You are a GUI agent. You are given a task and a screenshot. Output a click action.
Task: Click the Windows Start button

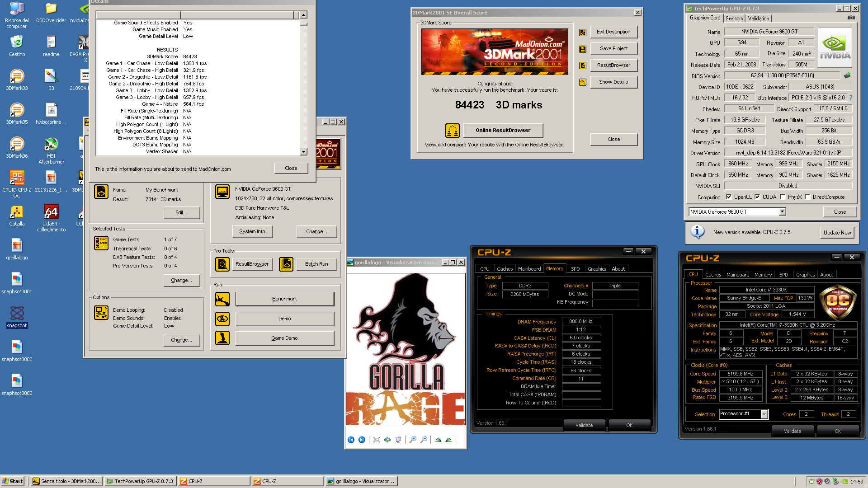[x=12, y=481]
